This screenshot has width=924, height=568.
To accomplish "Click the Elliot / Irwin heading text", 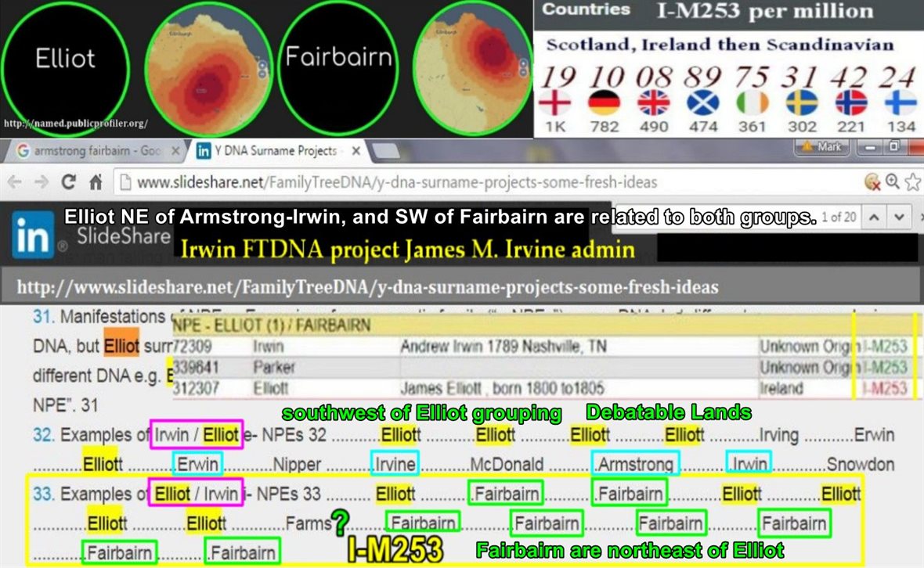I will click(197, 493).
